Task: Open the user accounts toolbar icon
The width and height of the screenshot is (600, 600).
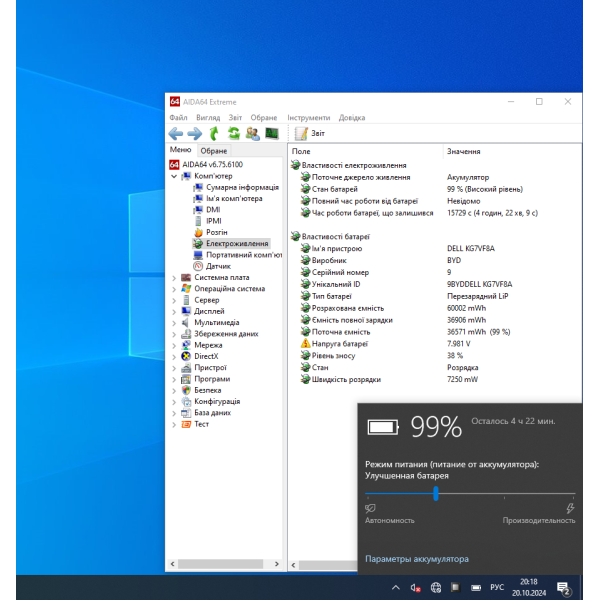Action: (253, 134)
